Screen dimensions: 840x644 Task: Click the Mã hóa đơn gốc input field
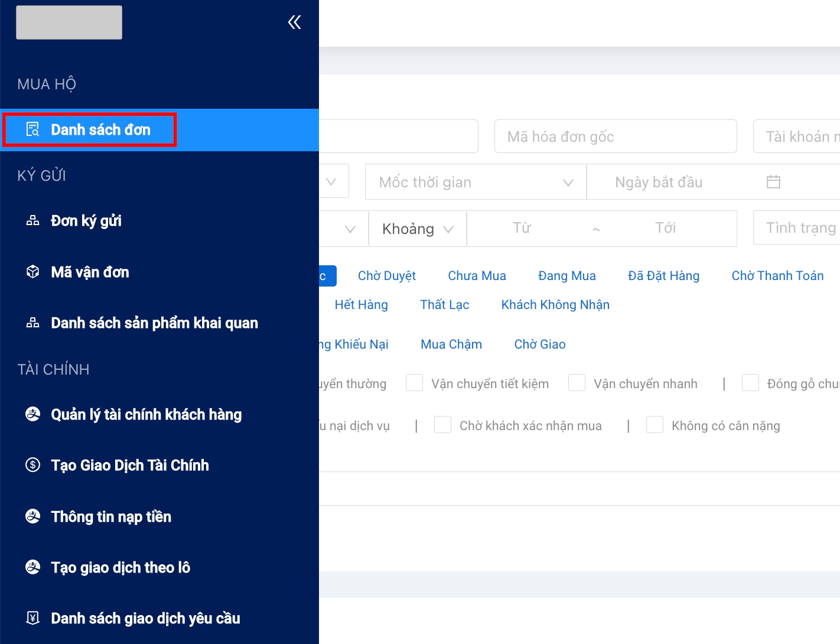pos(615,136)
